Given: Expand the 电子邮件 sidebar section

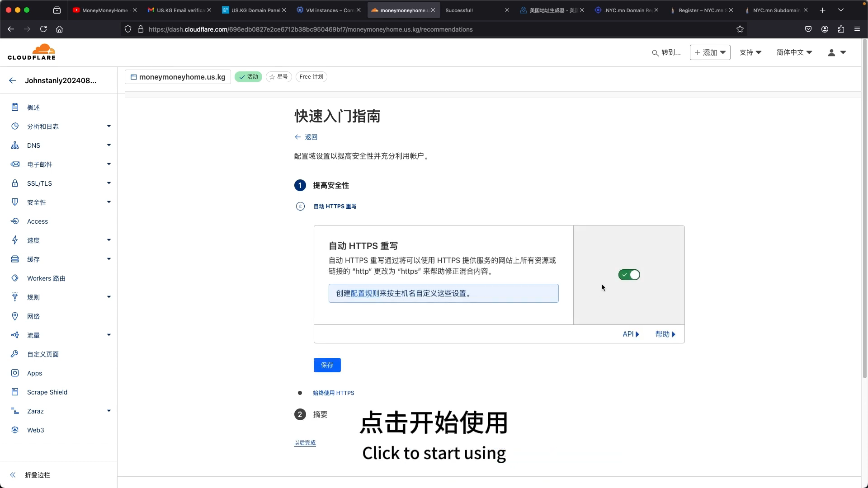Looking at the screenshot, I should click(109, 164).
